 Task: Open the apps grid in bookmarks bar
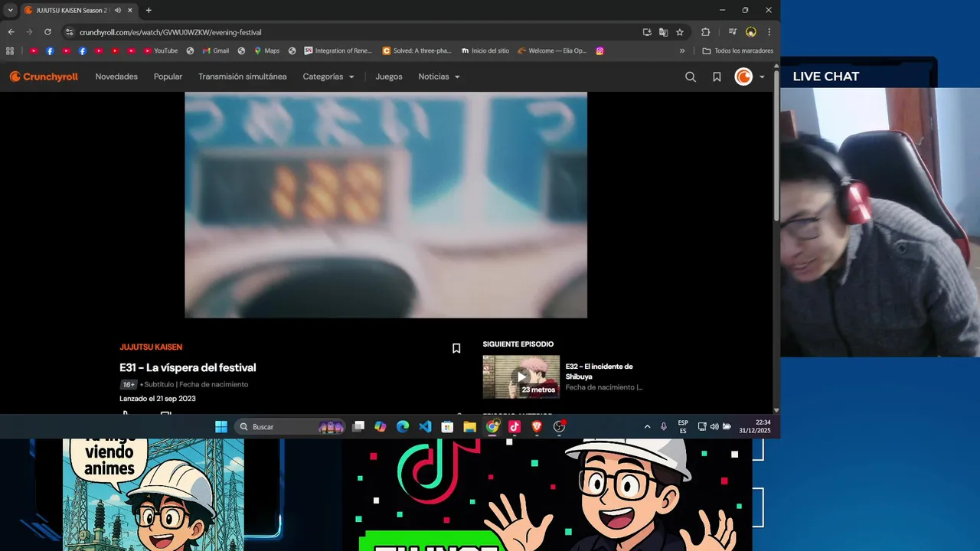10,51
